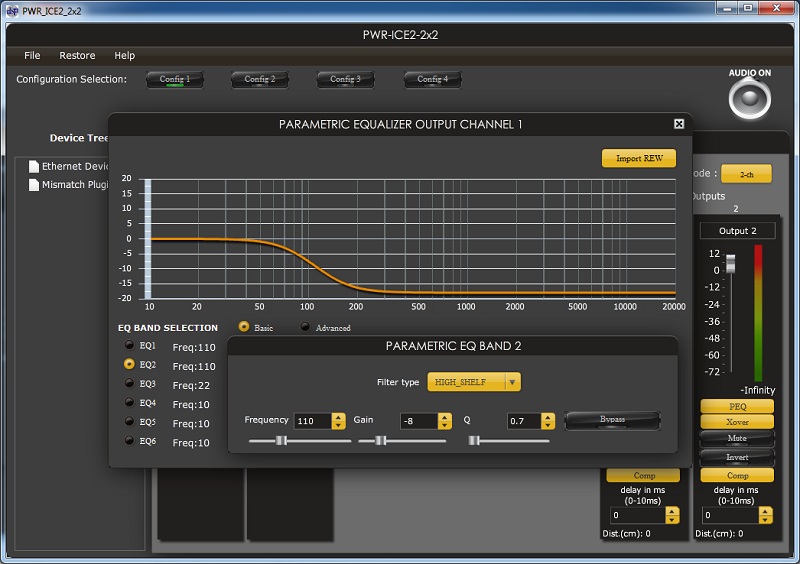Open the Restore menu

point(77,56)
